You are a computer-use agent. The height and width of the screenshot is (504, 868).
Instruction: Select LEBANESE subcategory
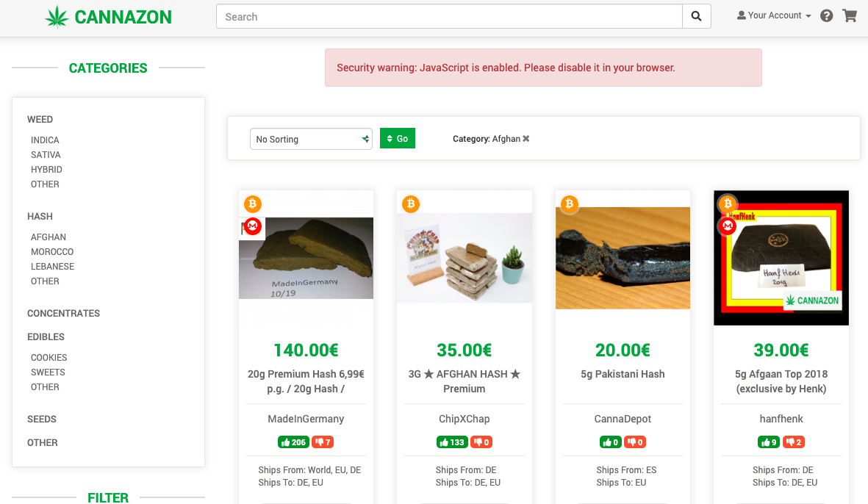tap(53, 266)
